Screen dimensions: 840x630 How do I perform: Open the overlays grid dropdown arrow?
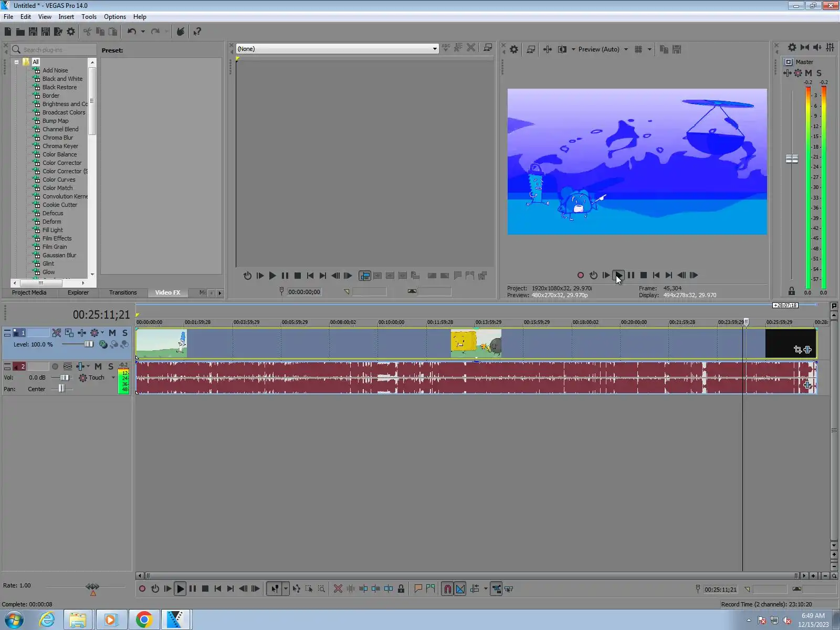(649, 49)
